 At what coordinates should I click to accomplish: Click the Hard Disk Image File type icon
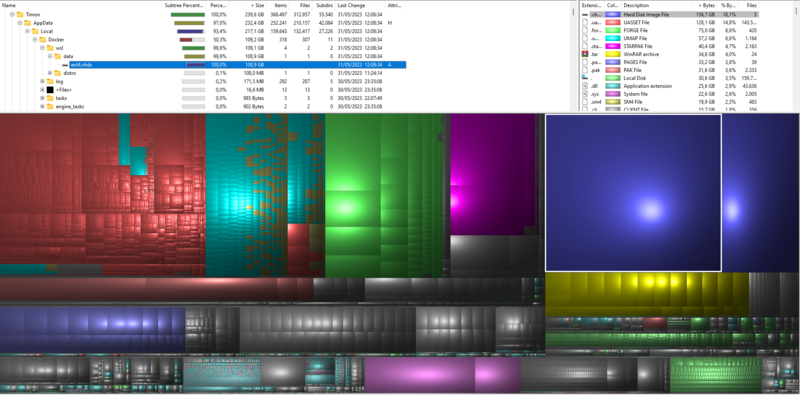[x=585, y=15]
